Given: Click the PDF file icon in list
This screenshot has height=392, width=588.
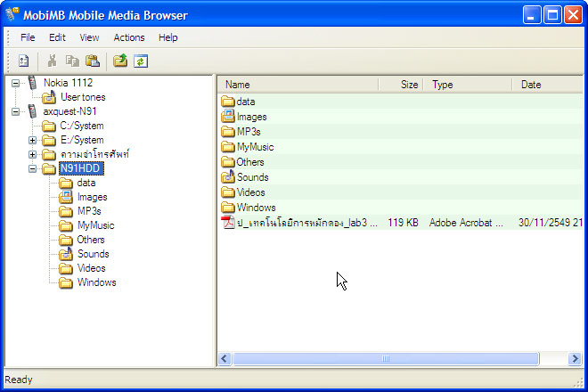Looking at the screenshot, I should coord(228,223).
